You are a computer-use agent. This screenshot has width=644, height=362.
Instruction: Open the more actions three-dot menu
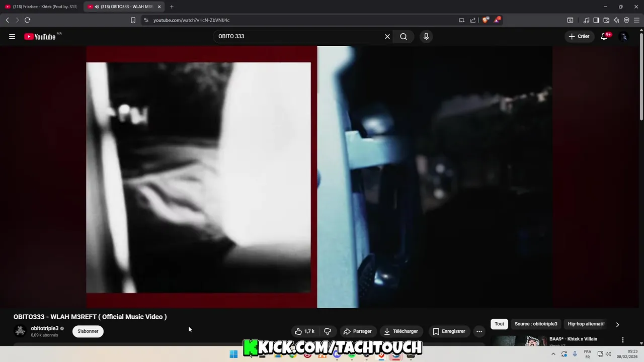[479, 331]
